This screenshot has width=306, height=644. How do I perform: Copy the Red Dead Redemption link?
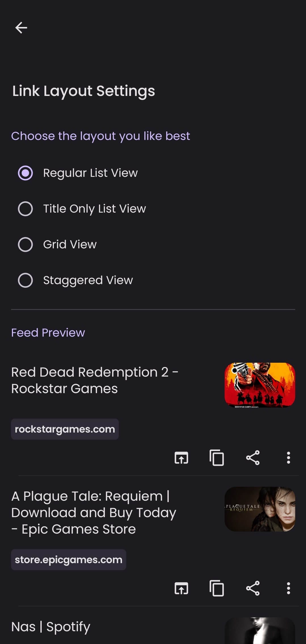217,458
